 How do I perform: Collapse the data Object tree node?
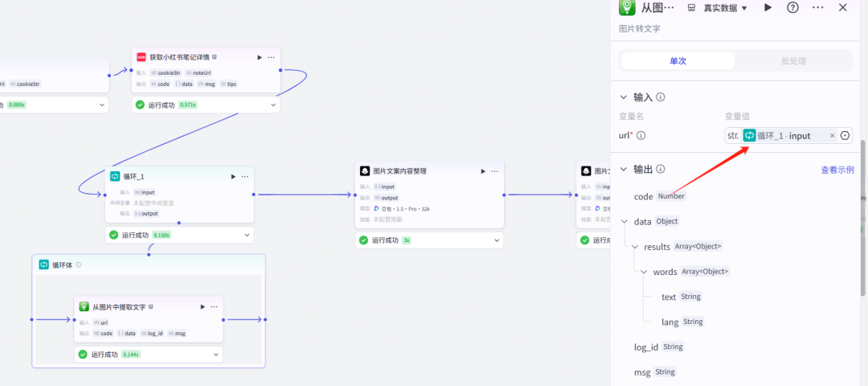click(624, 221)
